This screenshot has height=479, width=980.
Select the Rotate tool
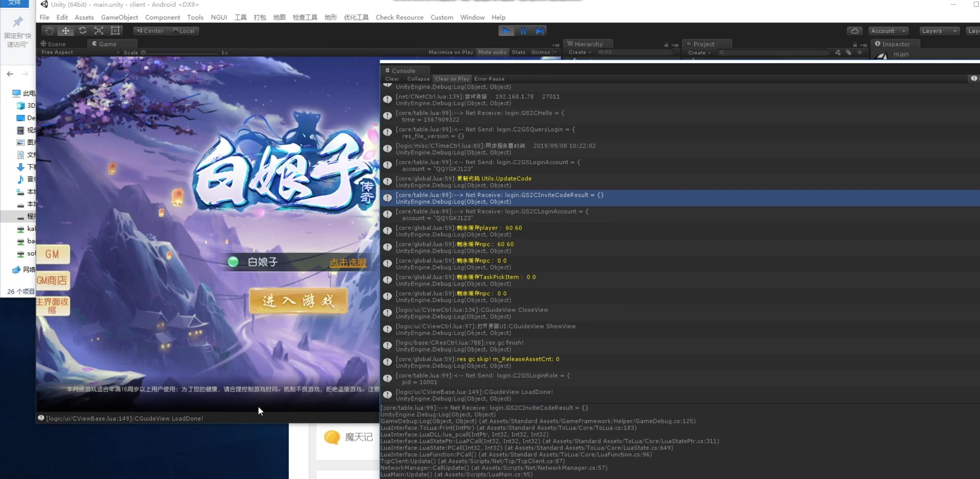(x=82, y=31)
